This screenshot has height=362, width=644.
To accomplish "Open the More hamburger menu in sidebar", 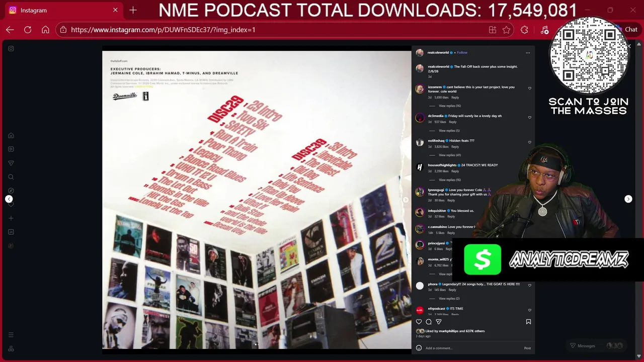I will (x=11, y=335).
